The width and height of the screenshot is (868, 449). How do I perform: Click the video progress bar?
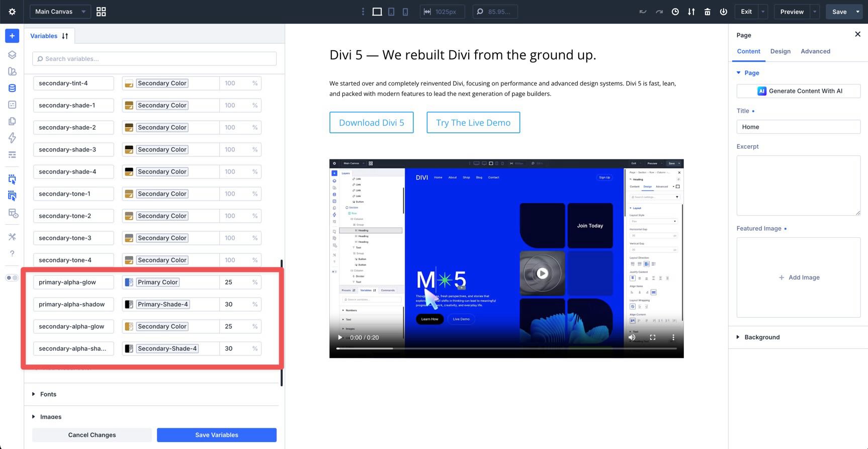[506, 348]
